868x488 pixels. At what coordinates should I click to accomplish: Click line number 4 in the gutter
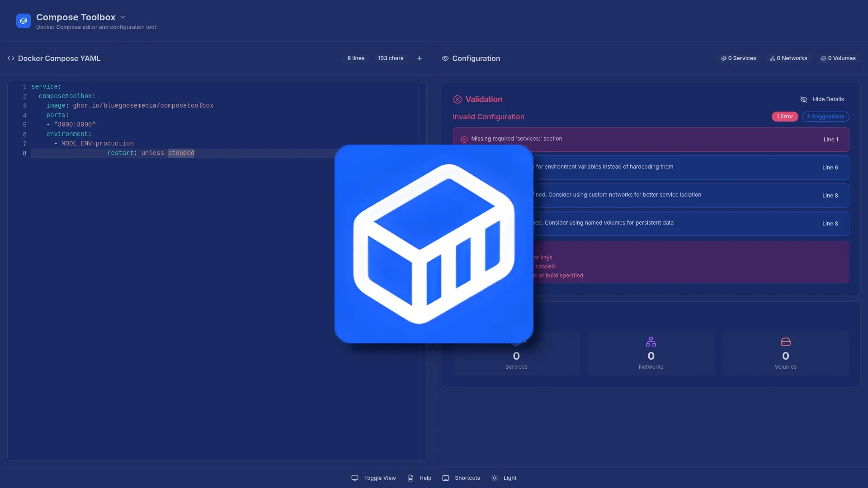tap(25, 115)
